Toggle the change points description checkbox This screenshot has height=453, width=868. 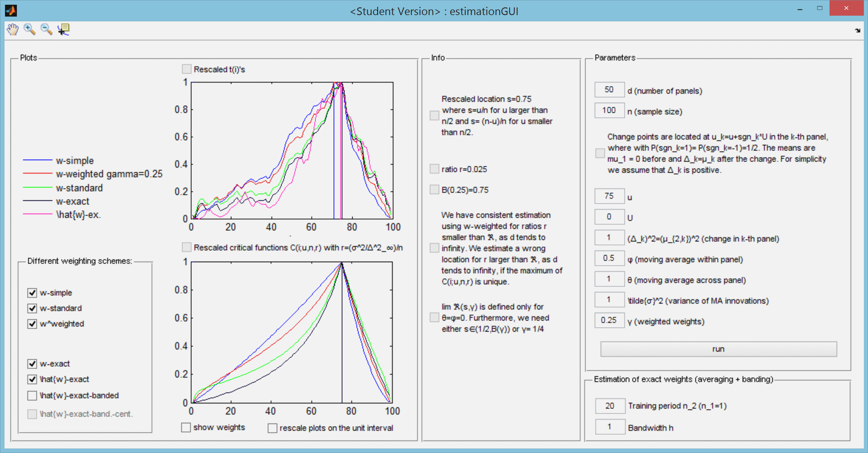pyautogui.click(x=600, y=153)
